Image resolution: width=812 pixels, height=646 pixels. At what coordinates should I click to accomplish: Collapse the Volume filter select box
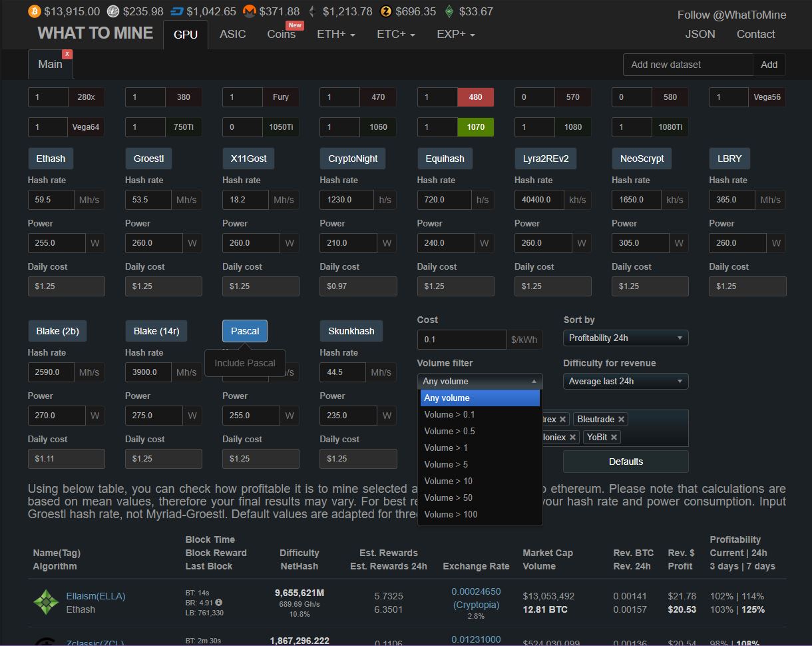[x=480, y=381]
